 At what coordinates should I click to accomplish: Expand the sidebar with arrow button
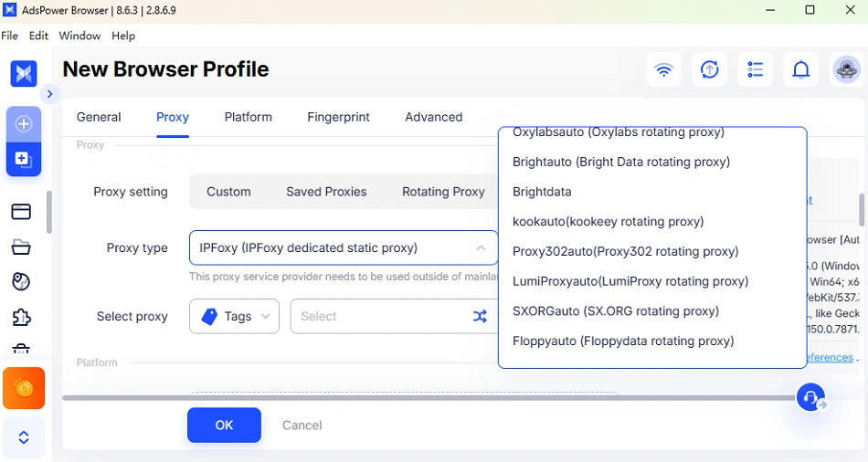pos(50,94)
